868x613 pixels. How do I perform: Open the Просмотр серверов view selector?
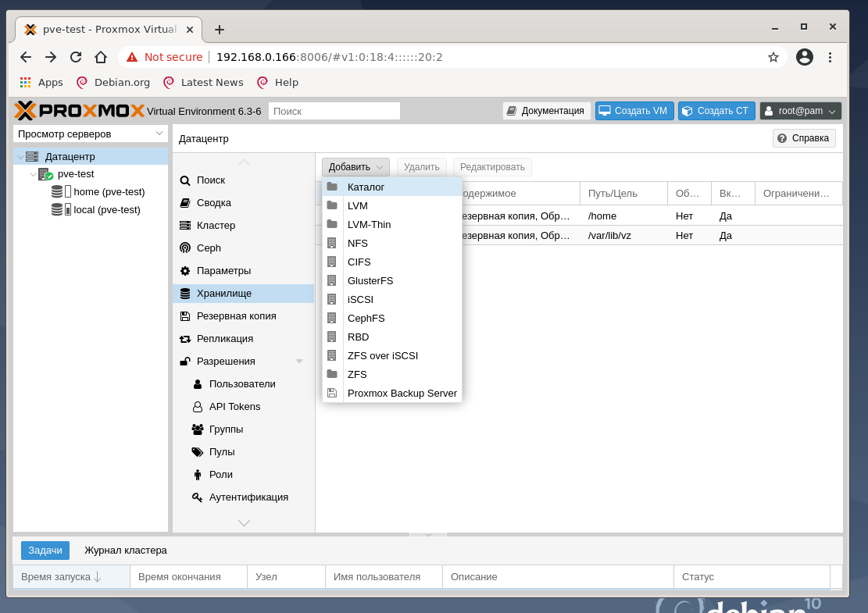click(x=90, y=134)
